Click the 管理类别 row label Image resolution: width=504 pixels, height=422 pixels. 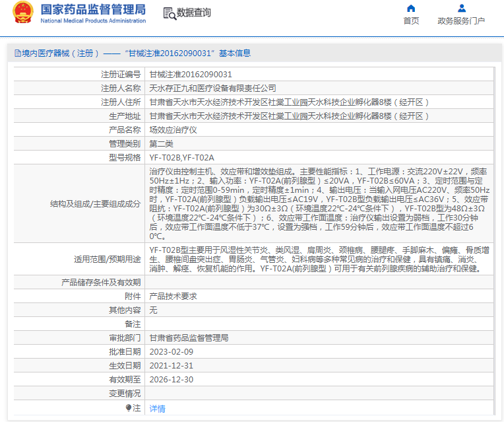click(x=125, y=143)
